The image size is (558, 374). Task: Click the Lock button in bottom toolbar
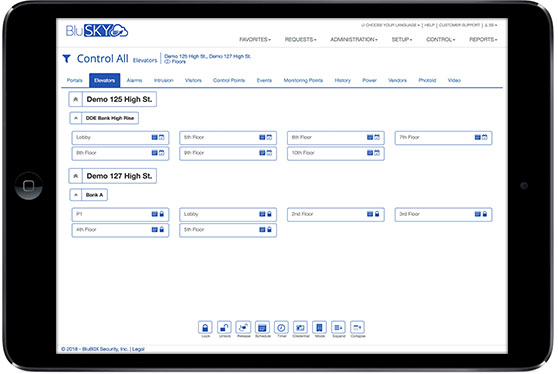coord(205,327)
